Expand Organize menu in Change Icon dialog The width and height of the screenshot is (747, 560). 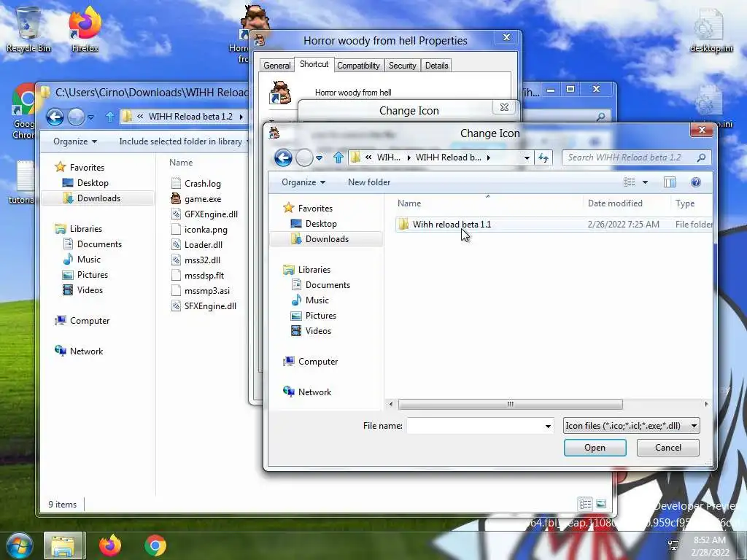click(x=303, y=182)
